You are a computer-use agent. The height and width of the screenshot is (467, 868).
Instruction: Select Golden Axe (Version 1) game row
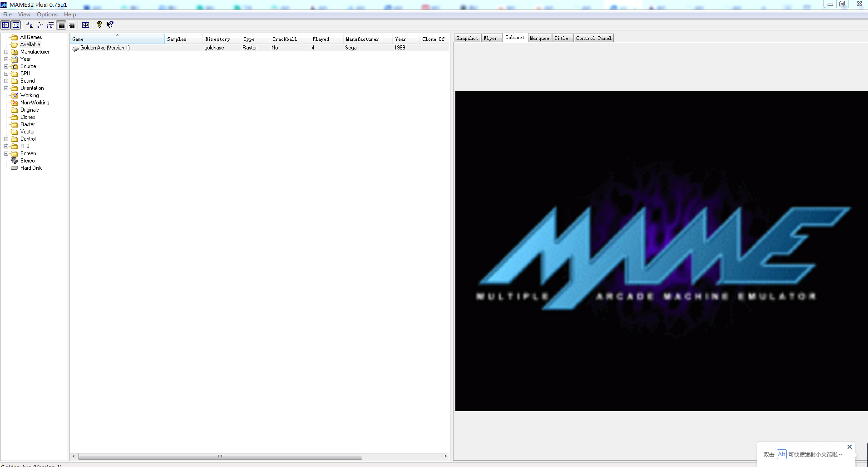(260, 48)
